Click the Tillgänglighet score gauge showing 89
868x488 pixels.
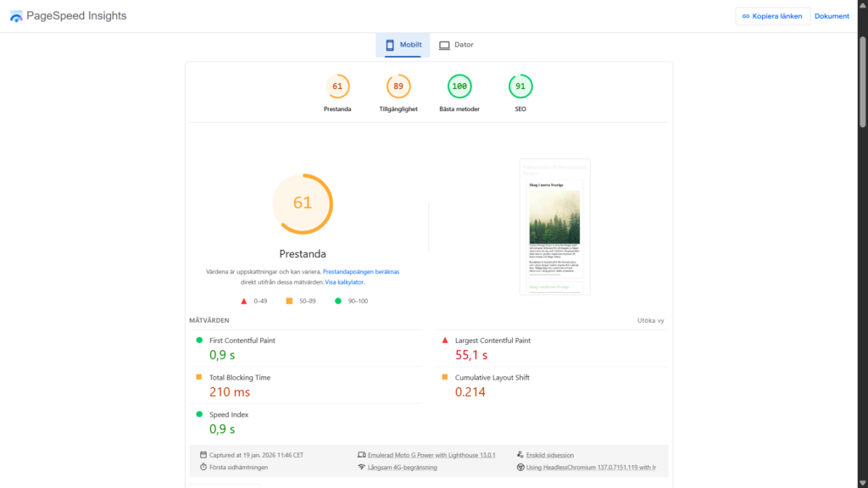pyautogui.click(x=398, y=86)
